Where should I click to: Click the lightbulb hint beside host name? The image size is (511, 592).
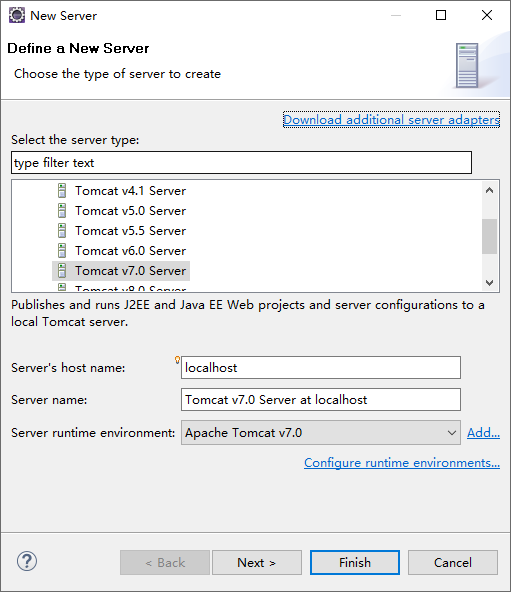point(177,360)
